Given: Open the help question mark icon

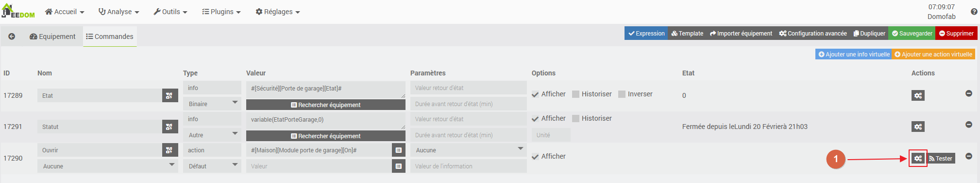Looking at the screenshot, I should (x=974, y=12).
